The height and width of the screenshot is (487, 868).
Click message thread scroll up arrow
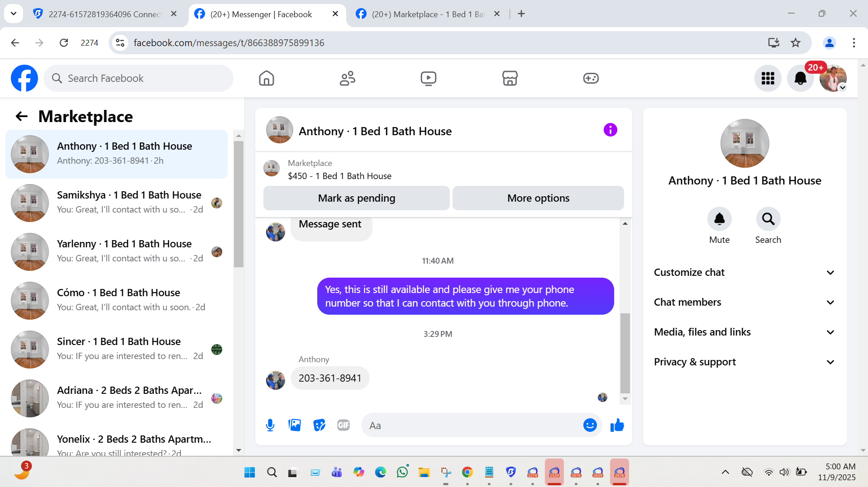tap(625, 223)
